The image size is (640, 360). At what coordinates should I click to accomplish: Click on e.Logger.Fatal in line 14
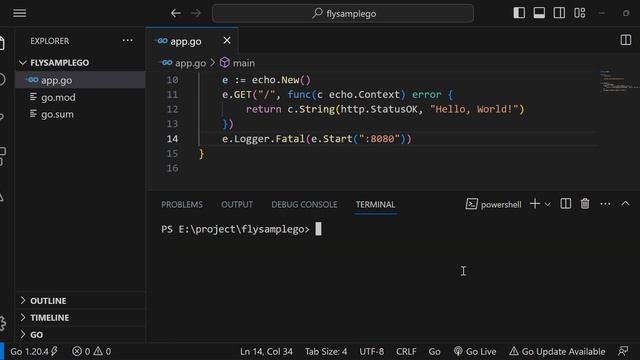click(263, 139)
